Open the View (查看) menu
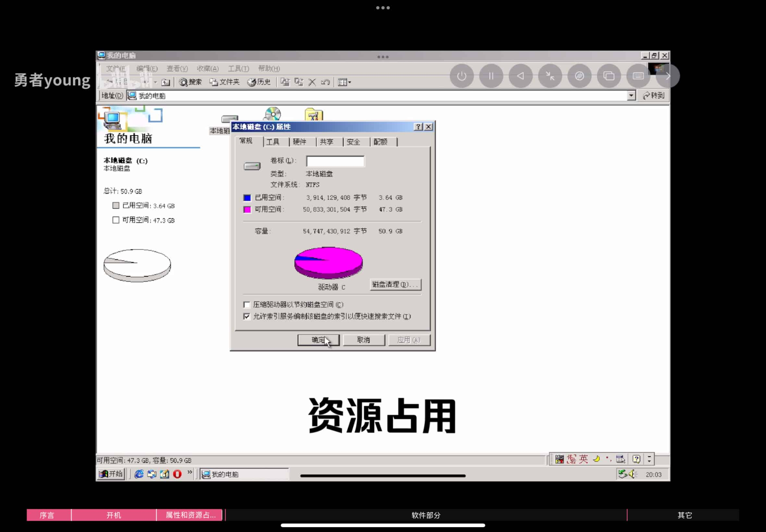 tap(177, 68)
